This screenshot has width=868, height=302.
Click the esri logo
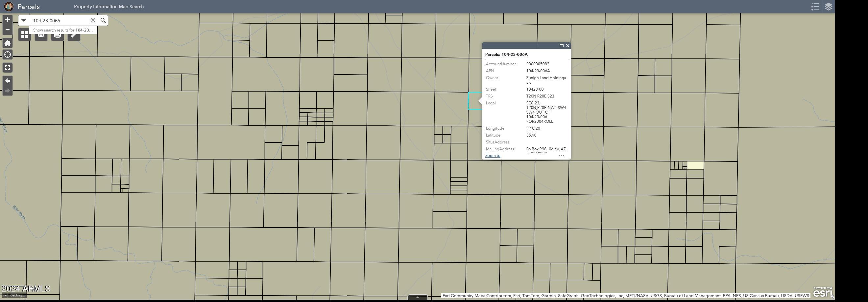823,292
